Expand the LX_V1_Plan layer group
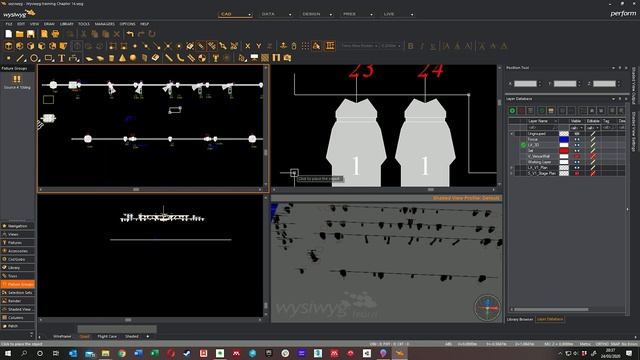 point(511,168)
